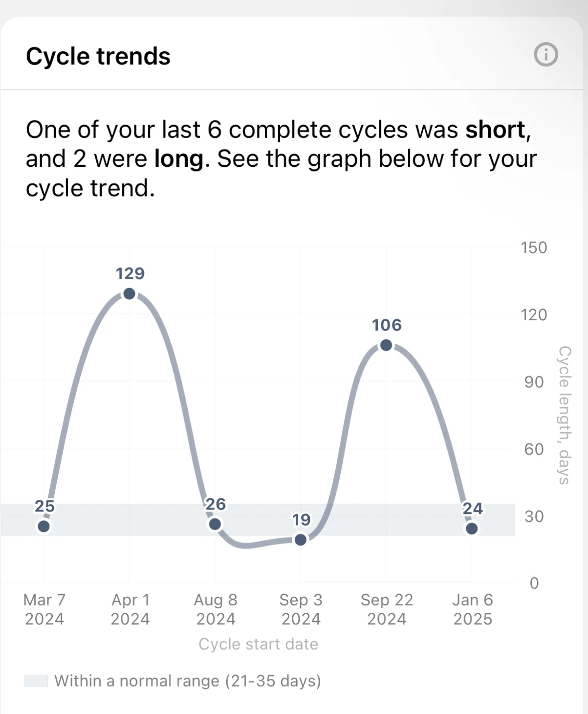
Task: Click the Apr 1 2024 axis label
Action: coord(130,609)
